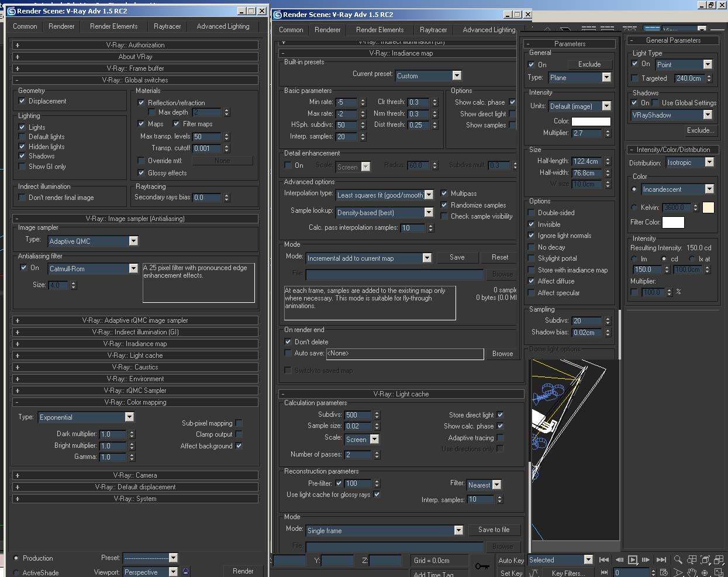Select the Zoom viewport tool
728x577 pixels.
tap(678, 560)
